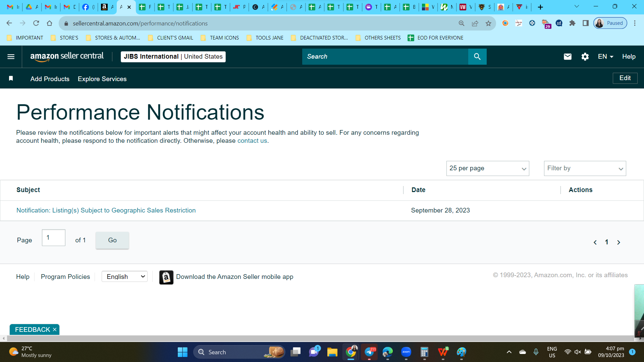Open Zoom from the taskbar

[x=406, y=352]
